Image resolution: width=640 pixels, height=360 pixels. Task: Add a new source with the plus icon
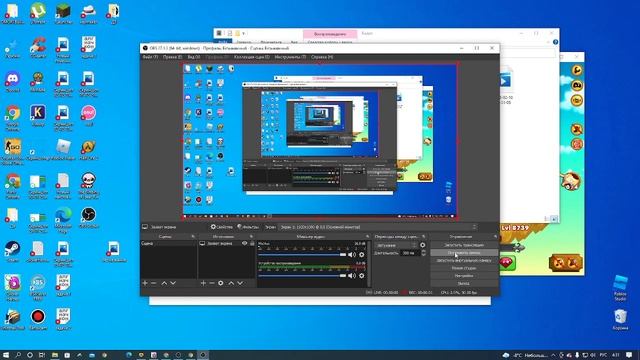coord(203,283)
